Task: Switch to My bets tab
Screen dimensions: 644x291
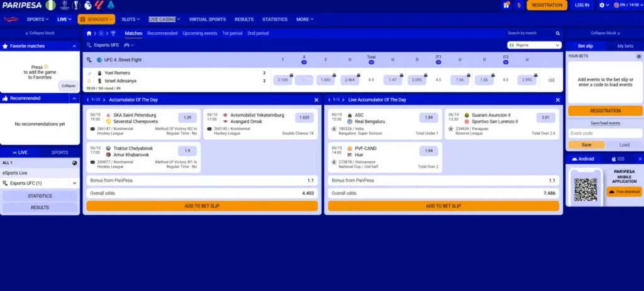Action: pos(625,46)
